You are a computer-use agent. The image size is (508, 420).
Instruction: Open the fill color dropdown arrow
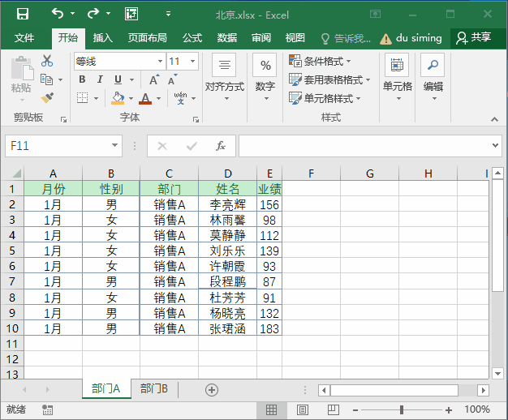(x=131, y=98)
